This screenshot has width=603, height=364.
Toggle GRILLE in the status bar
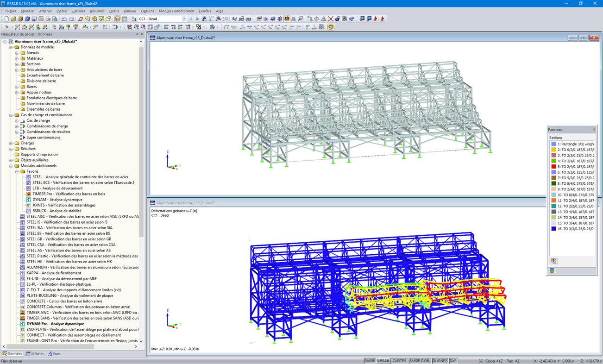[383, 361]
